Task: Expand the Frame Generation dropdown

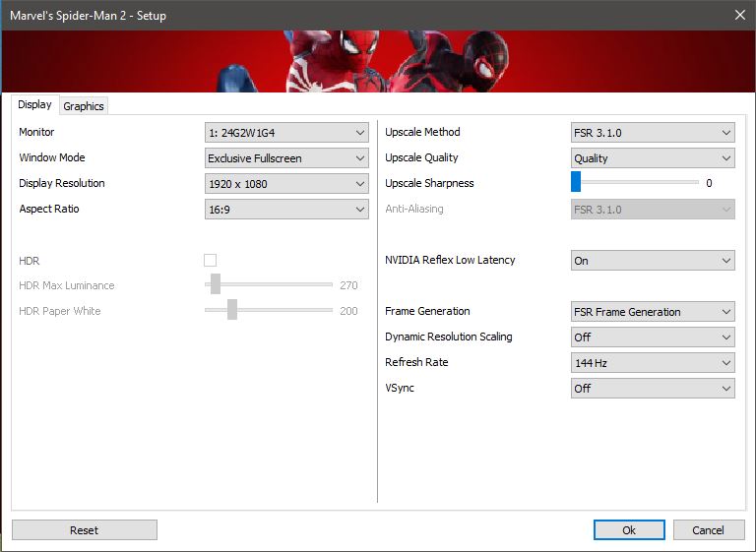Action: (x=653, y=312)
